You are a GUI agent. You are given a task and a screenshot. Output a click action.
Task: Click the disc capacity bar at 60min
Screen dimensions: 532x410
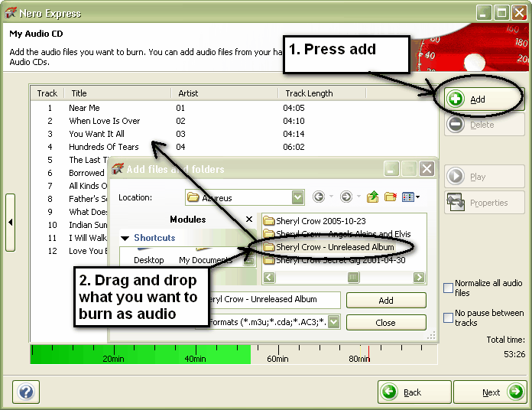click(278, 354)
